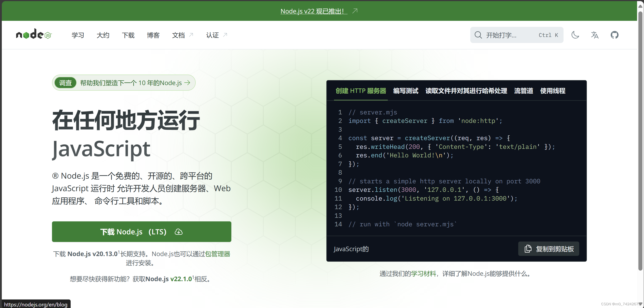Focus the 开始打字... search field
The height and width of the screenshot is (308, 644).
click(516, 35)
